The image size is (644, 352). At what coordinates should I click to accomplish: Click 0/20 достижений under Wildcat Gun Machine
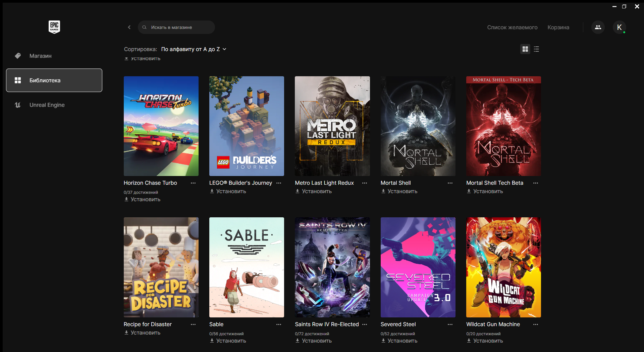(x=483, y=334)
